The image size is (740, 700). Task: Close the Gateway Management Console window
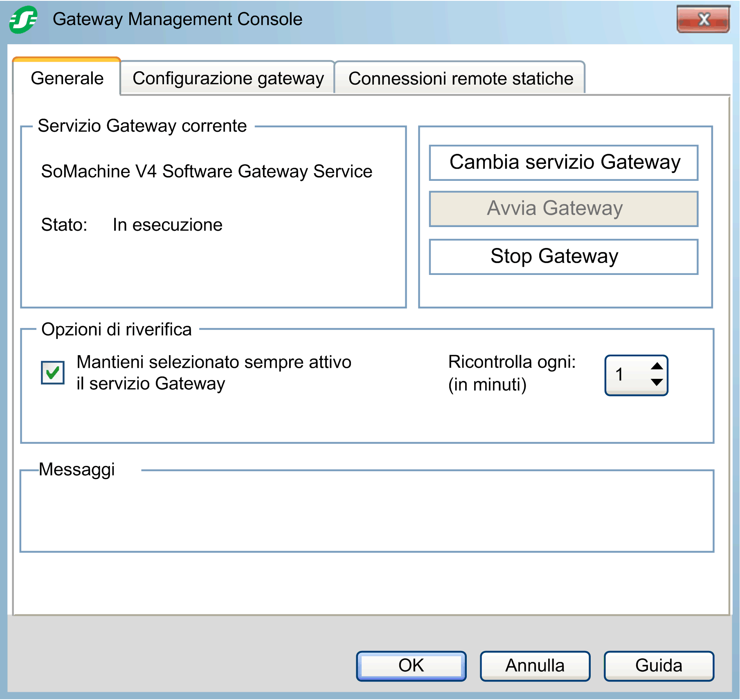coord(703,19)
